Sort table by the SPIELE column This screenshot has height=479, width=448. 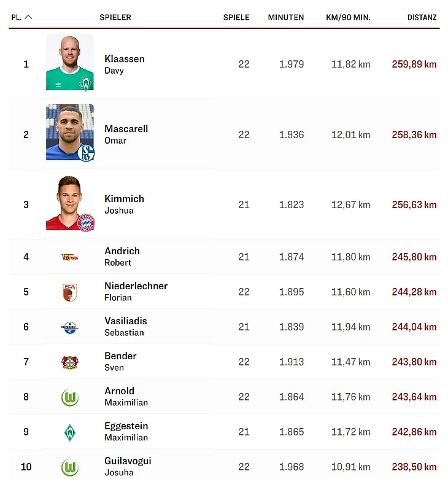point(236,17)
